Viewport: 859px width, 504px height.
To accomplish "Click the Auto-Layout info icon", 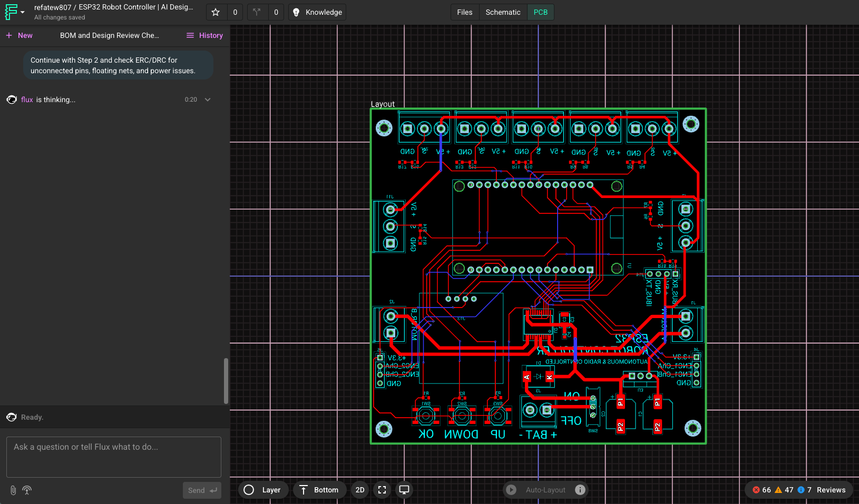I will coord(580,490).
